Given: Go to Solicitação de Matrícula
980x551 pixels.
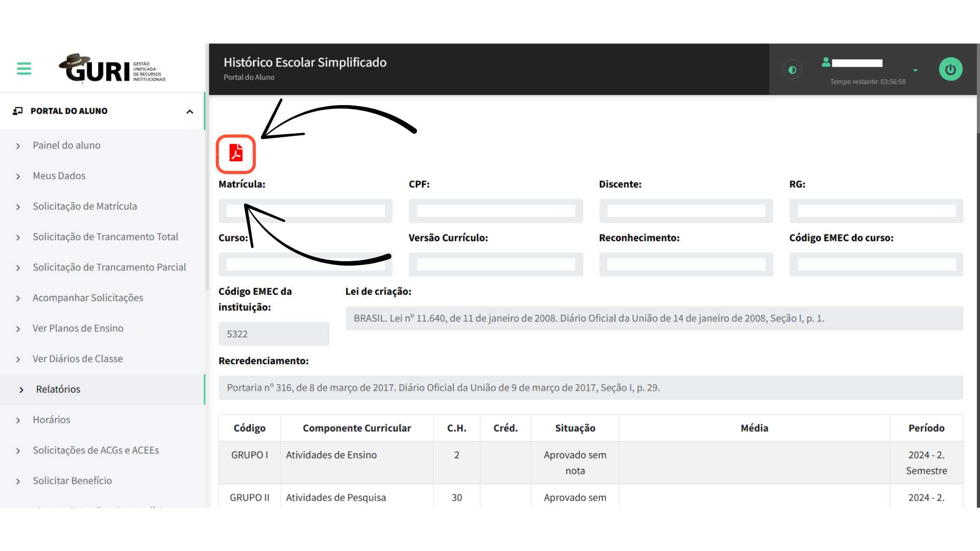Looking at the screenshot, I should tap(85, 207).
